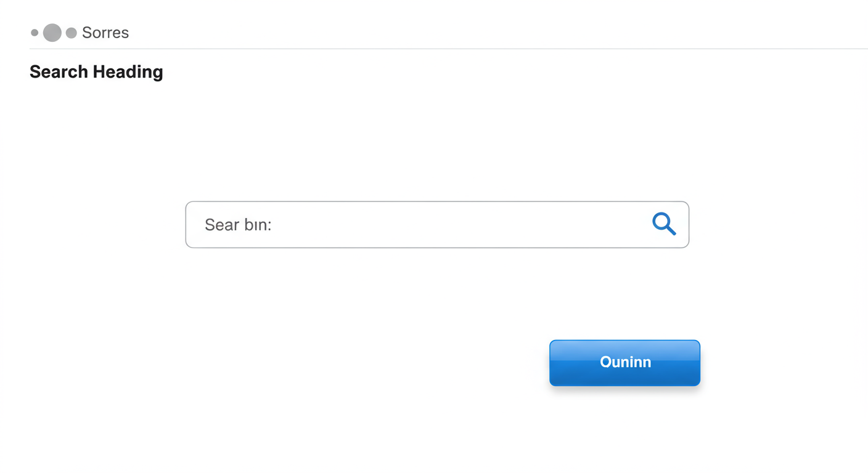Tap the search glass inside the text field

click(x=664, y=224)
